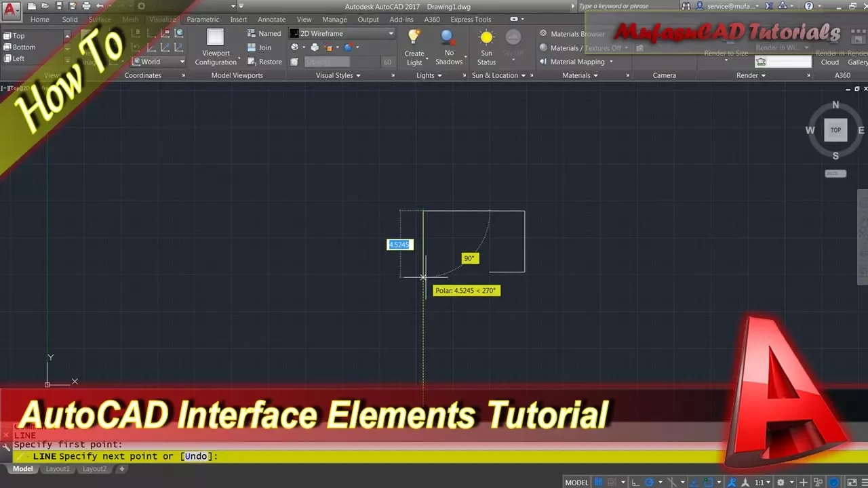Image resolution: width=868 pixels, height=488 pixels.
Task: Switch to the Home ribbon tab
Action: point(39,20)
